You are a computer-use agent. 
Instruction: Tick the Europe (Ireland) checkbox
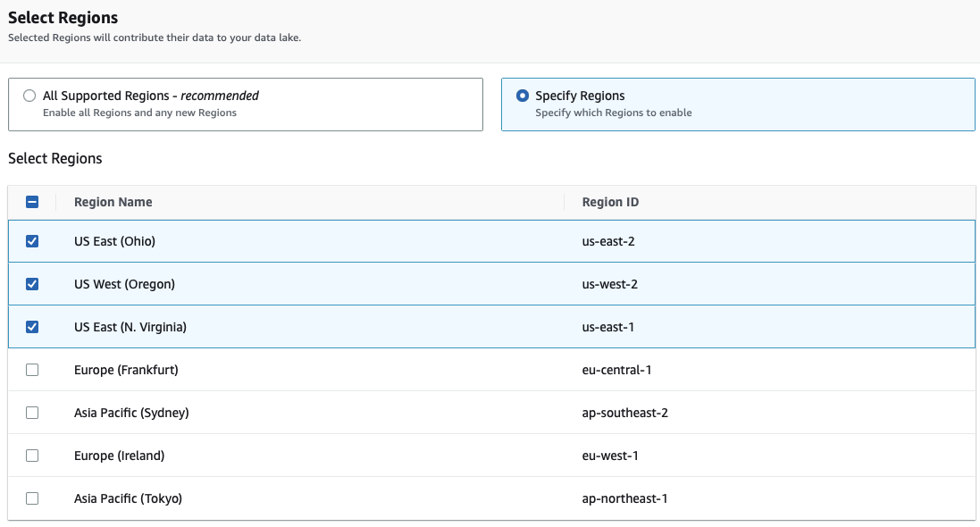point(32,456)
